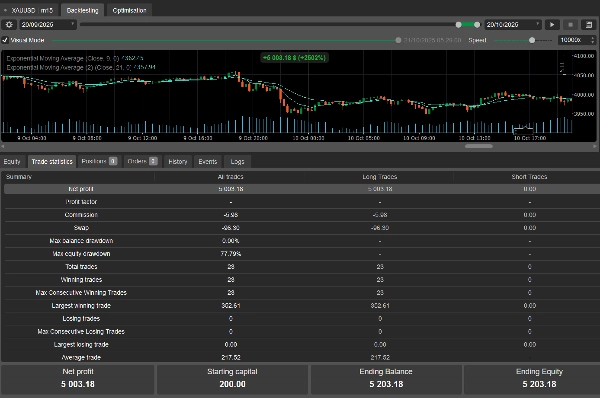Select the Largest winning trade row label
Screen dimensions: 600x398
(x=81, y=306)
